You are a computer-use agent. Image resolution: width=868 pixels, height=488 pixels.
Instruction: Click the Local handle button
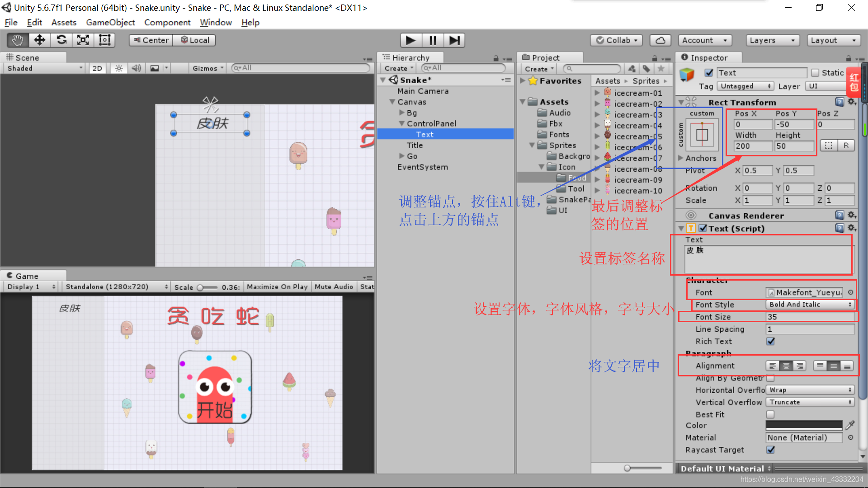click(194, 40)
